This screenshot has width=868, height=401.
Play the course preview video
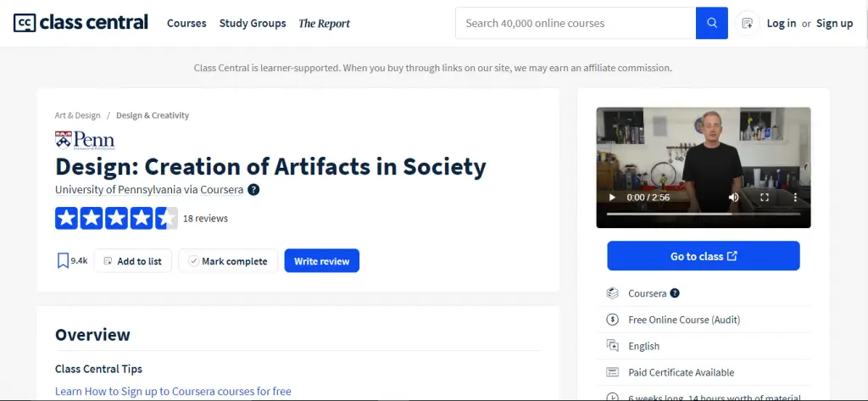tap(611, 198)
